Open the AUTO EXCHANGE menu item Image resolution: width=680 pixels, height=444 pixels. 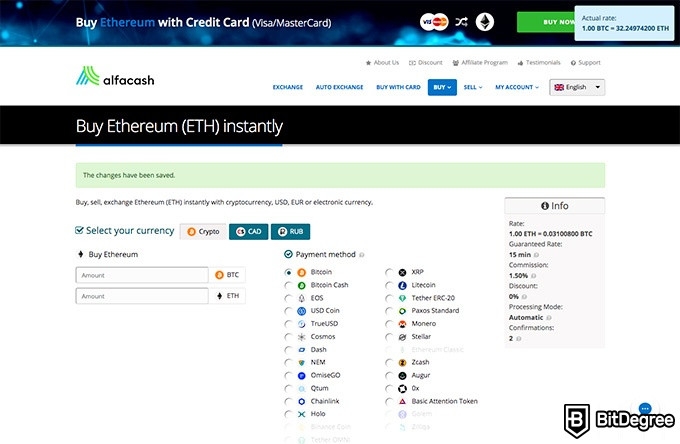tap(340, 87)
